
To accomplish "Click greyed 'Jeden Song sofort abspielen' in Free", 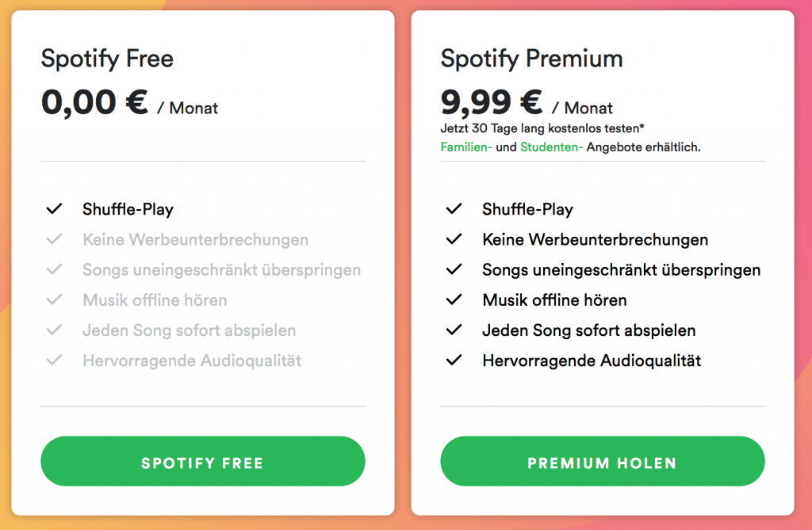I will [189, 330].
